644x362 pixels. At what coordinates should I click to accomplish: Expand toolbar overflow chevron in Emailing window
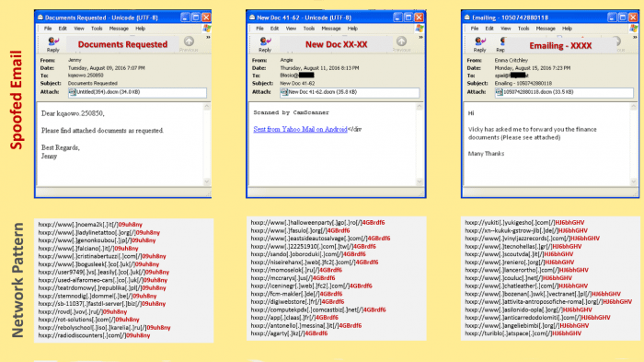[635, 37]
